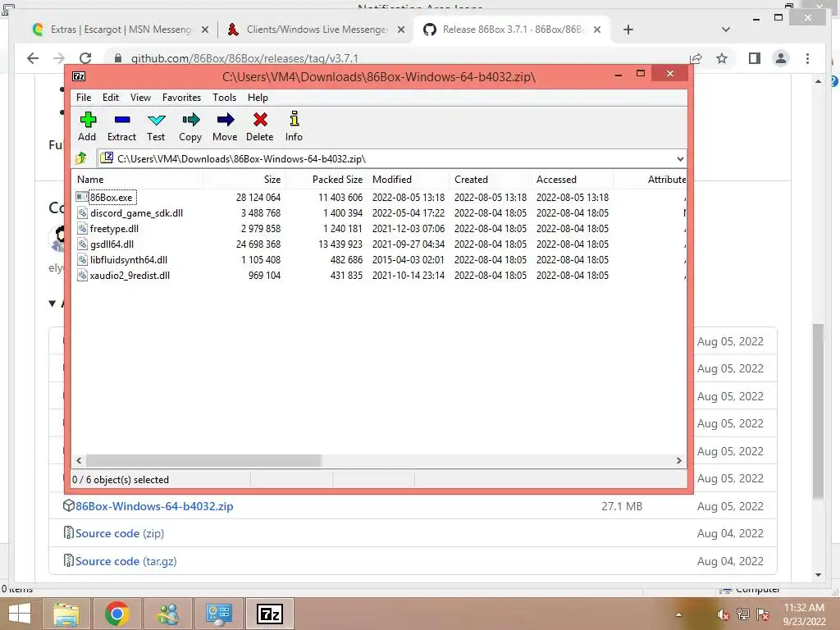Click the Chrome page vertical scrollbar thumb
Image resolution: width=840 pixels, height=630 pixels.
coord(818,412)
